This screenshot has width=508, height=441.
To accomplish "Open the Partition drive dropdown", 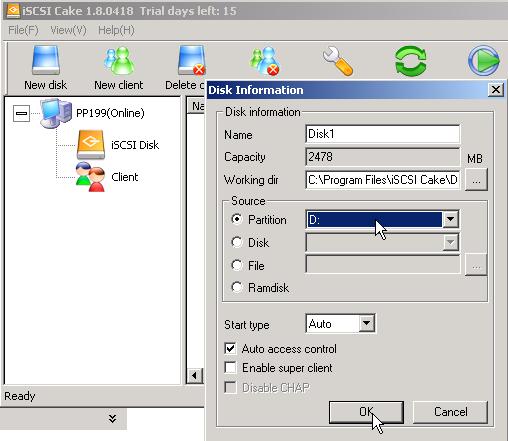I will pyautogui.click(x=450, y=219).
